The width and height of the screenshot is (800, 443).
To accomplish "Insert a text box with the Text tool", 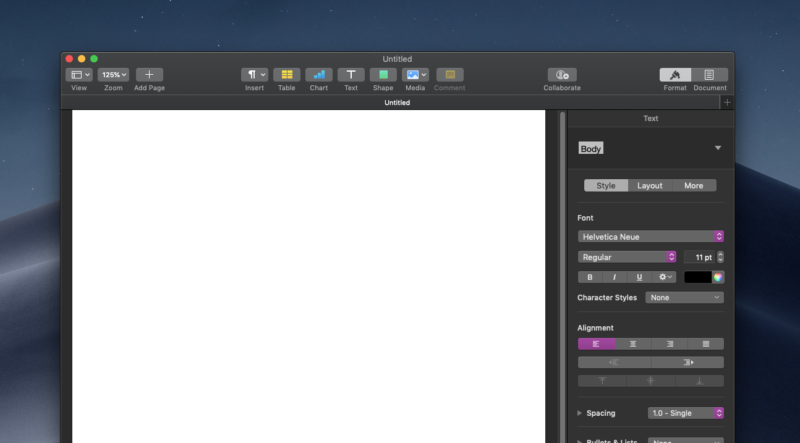I will coord(351,75).
